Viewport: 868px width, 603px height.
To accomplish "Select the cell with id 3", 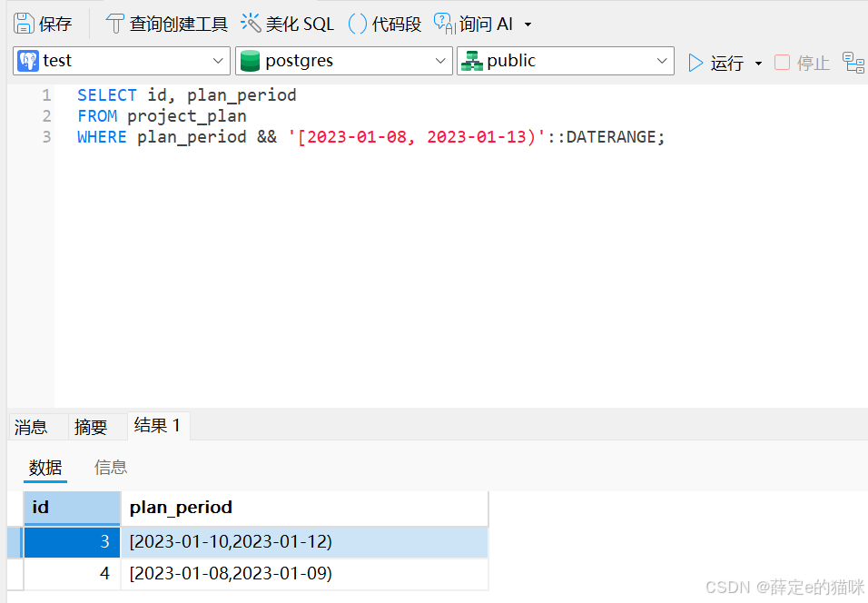I will click(x=72, y=541).
